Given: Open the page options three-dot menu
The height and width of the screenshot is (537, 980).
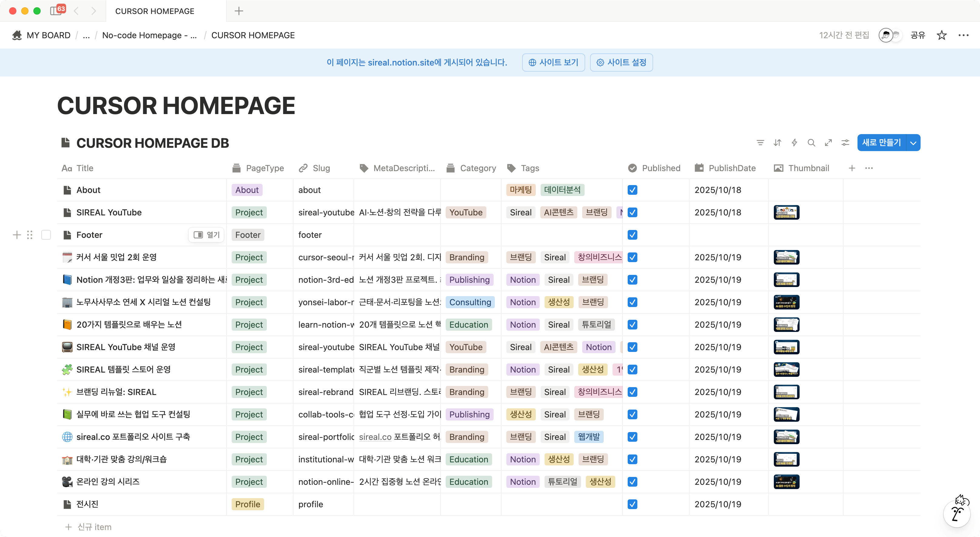Looking at the screenshot, I should coord(963,35).
